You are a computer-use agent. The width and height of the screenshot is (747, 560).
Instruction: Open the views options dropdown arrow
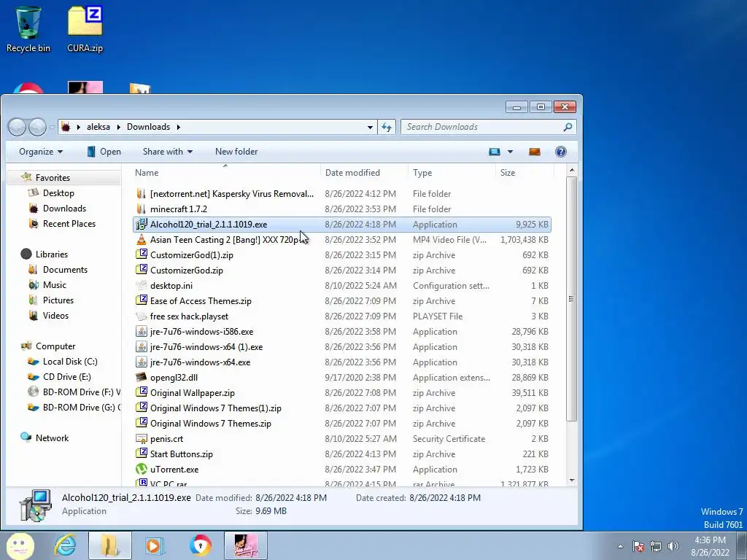[x=510, y=152]
